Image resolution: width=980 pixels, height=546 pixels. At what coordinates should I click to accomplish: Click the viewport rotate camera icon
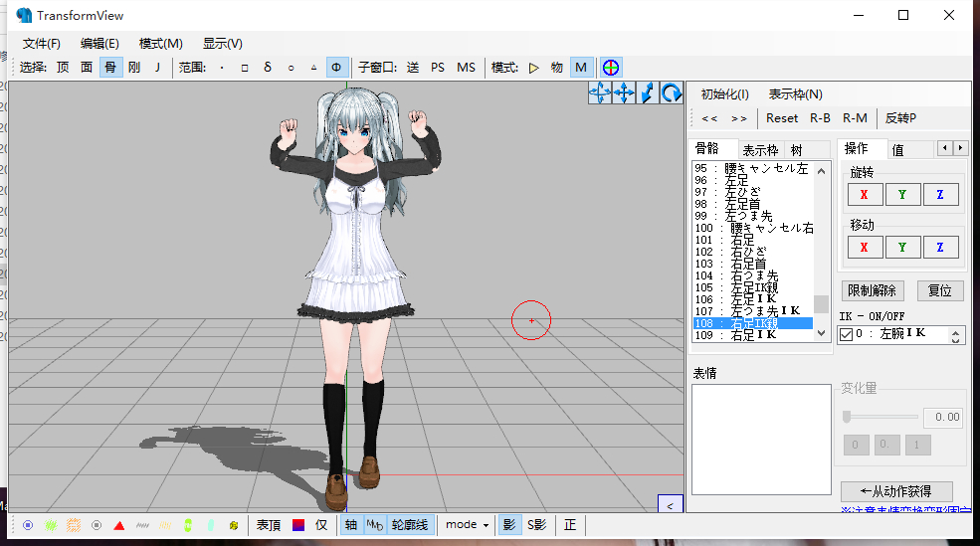(672, 93)
